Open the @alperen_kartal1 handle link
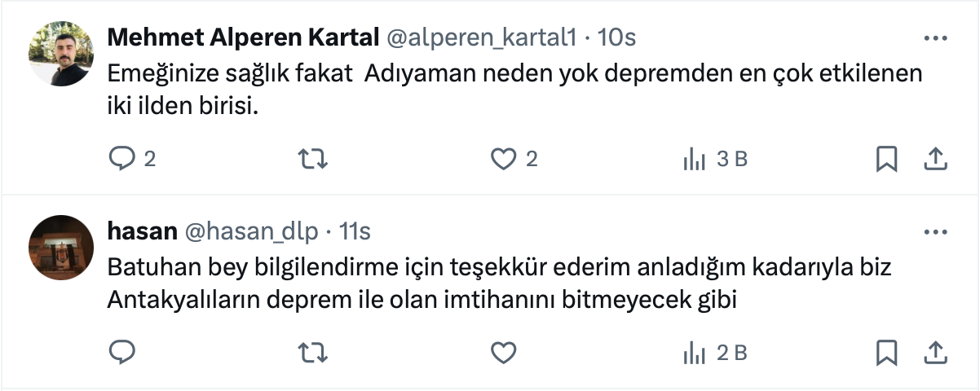Viewport: 980px width, 391px height. pos(483,37)
